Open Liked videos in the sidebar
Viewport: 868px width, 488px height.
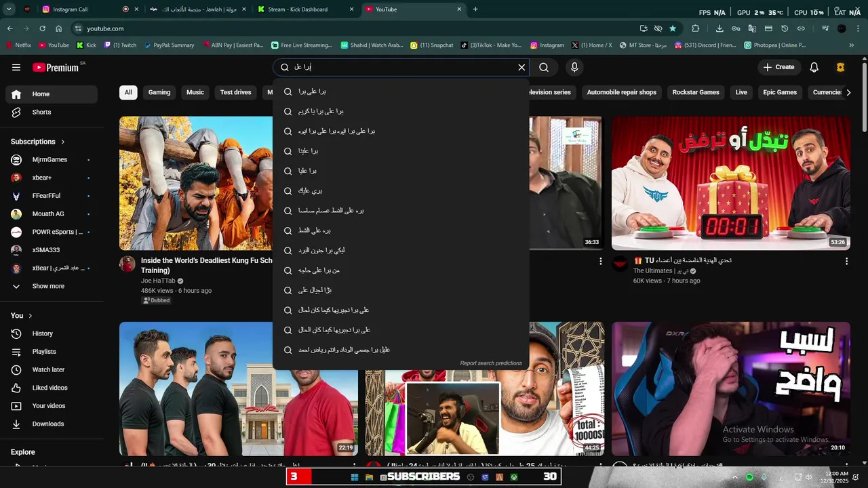[x=52, y=388]
